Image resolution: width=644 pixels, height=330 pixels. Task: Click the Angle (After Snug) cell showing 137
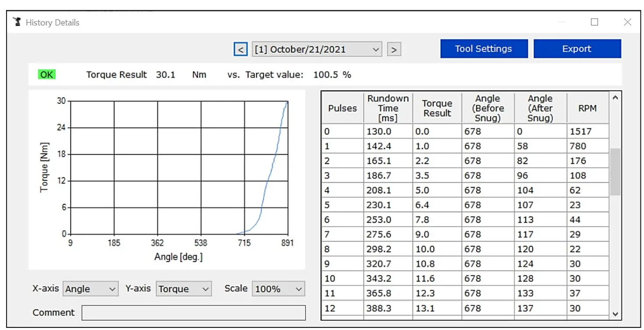[x=541, y=308]
